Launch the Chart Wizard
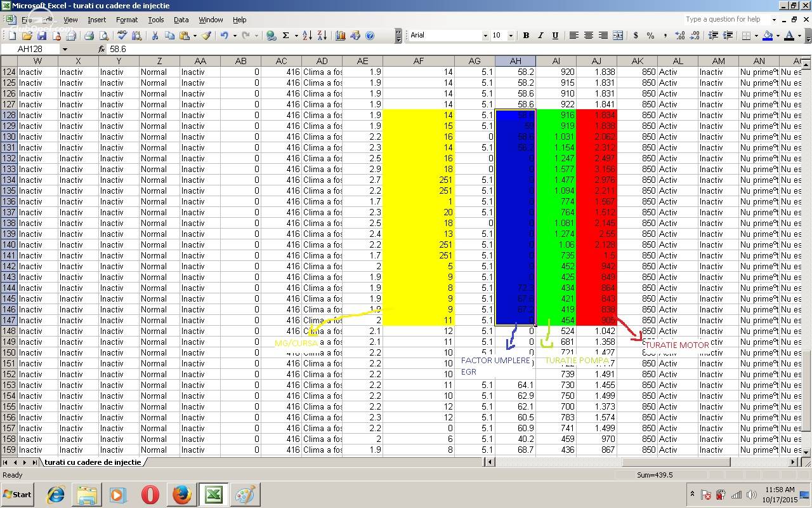This screenshot has width=812, height=508. click(x=341, y=36)
